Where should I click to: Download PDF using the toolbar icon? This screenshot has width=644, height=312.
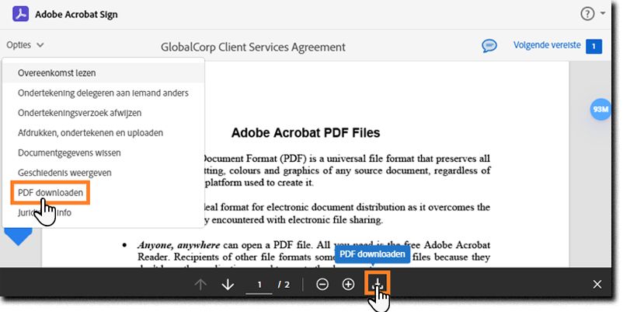point(377,283)
